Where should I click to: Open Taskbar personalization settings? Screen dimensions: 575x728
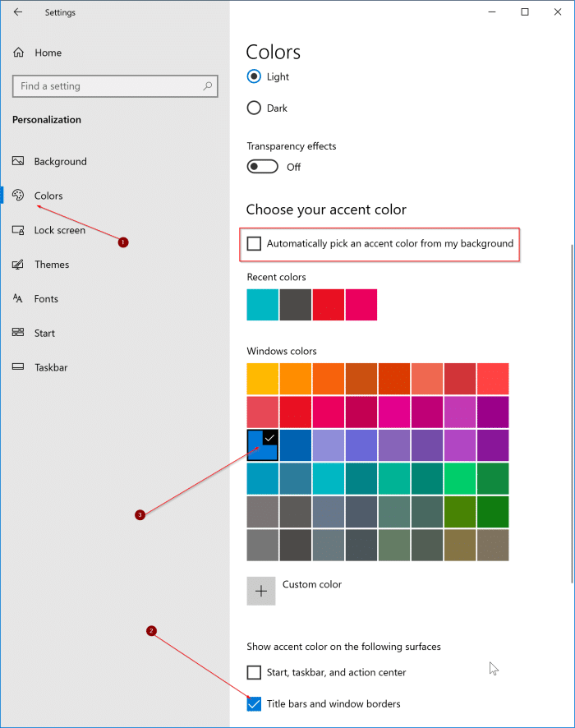coord(51,368)
